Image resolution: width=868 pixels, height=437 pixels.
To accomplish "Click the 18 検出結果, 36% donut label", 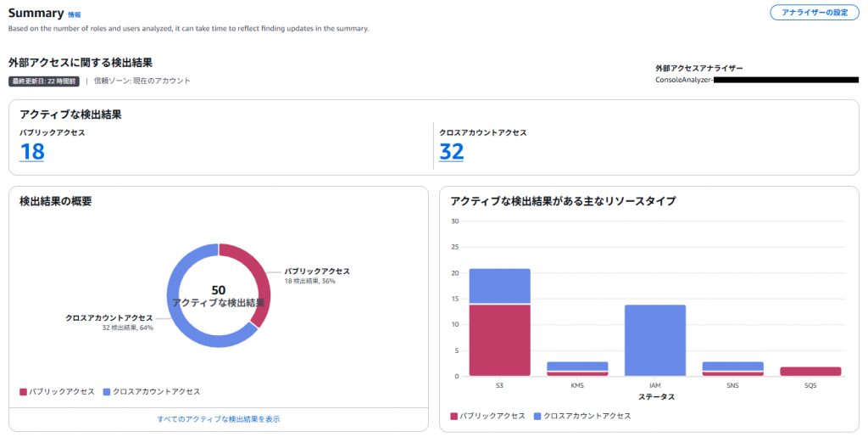I will coord(310,281).
